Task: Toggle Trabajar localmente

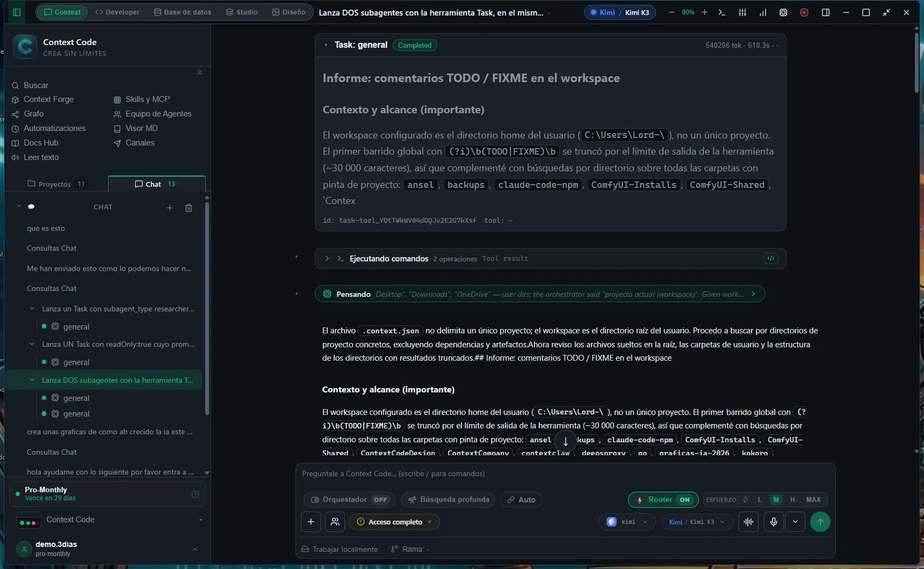Action: point(340,549)
